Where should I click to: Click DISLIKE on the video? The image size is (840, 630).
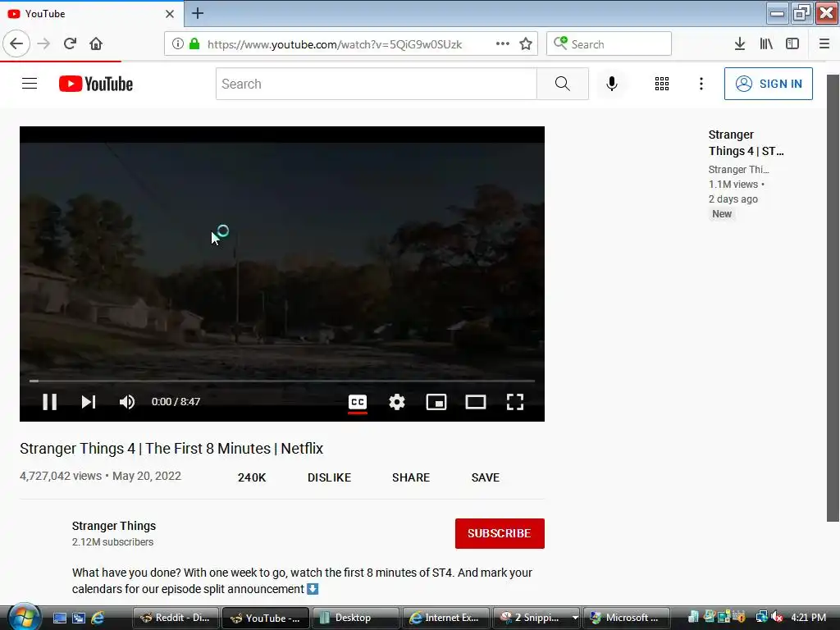point(329,477)
